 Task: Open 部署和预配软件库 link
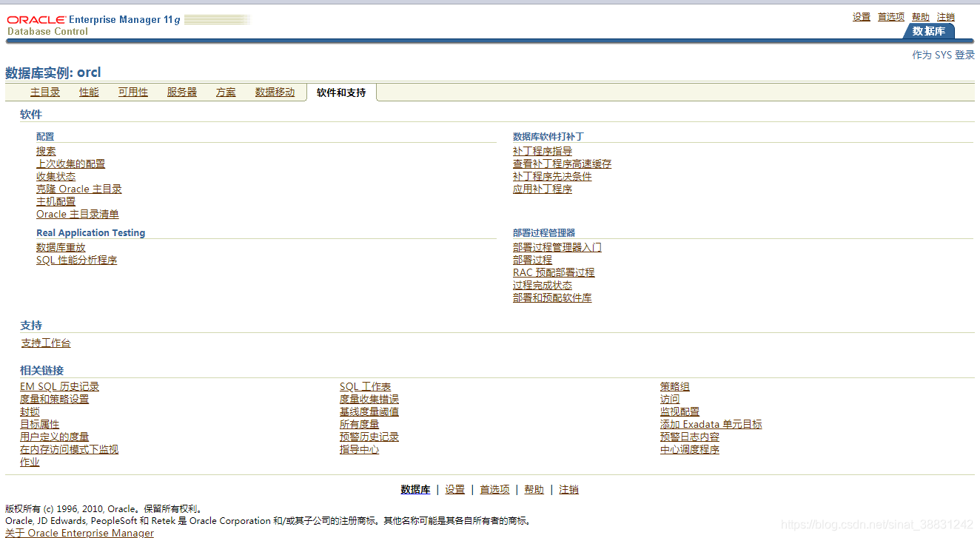[552, 297]
